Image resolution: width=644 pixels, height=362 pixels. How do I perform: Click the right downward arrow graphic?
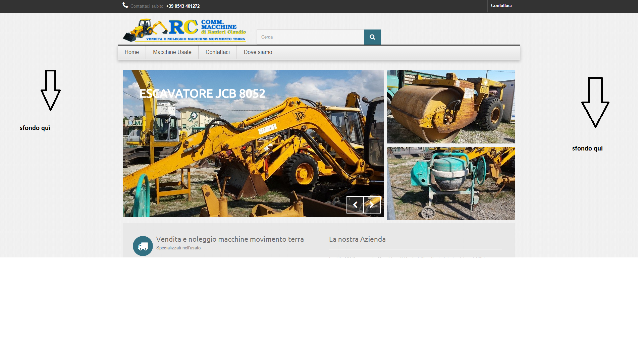(x=595, y=102)
